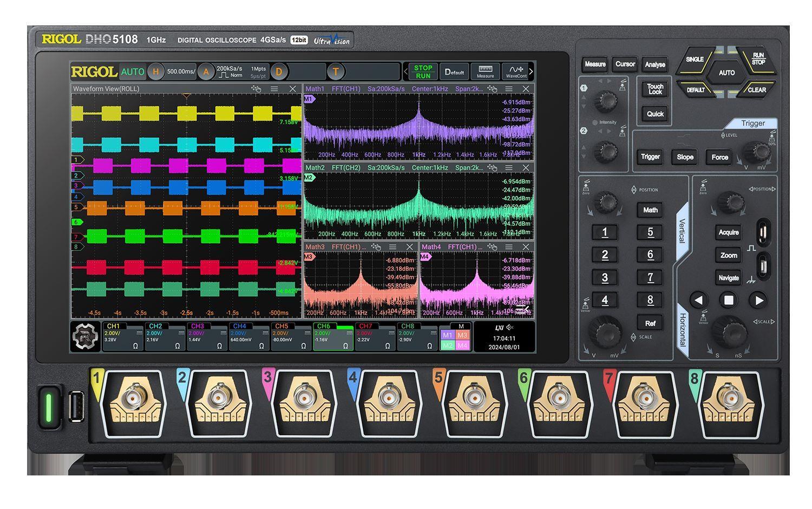Tap the acquisition A icon

(206, 71)
